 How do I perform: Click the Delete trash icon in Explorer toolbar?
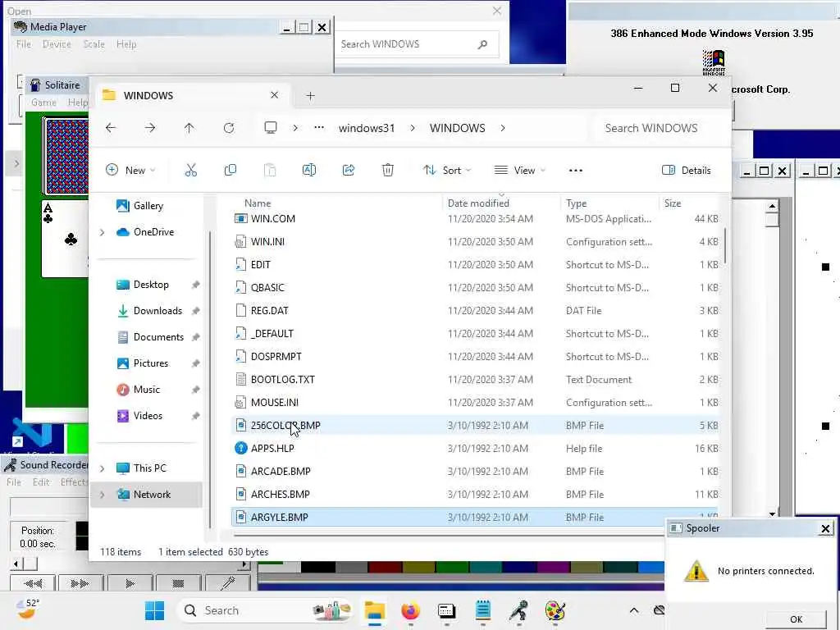pyautogui.click(x=388, y=171)
